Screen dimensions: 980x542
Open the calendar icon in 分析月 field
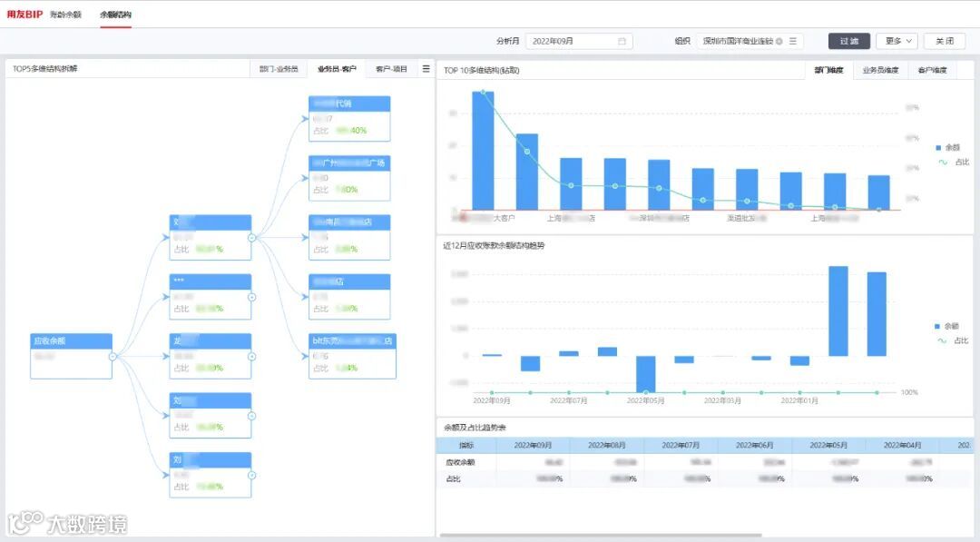622,41
